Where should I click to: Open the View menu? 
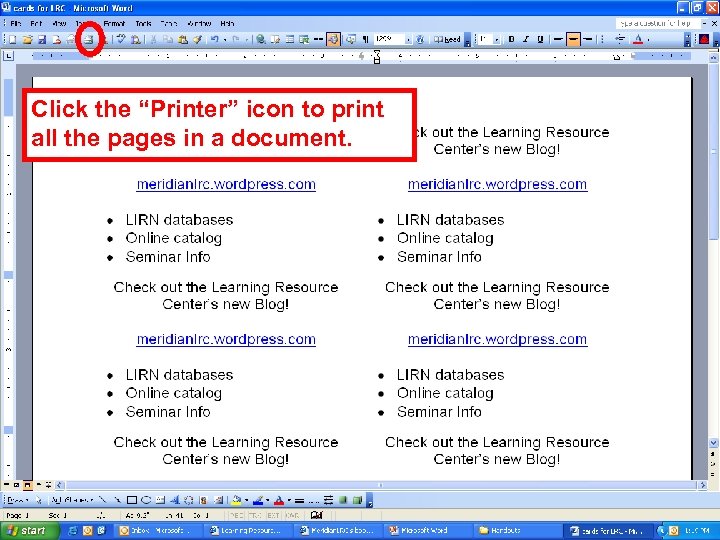[x=59, y=23]
